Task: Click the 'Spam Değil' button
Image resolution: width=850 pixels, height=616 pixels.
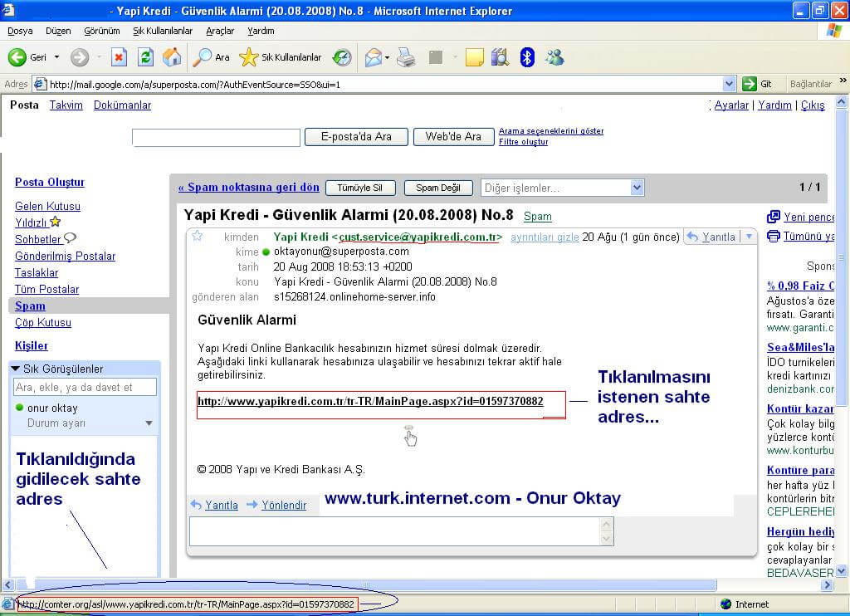Action: coord(438,188)
